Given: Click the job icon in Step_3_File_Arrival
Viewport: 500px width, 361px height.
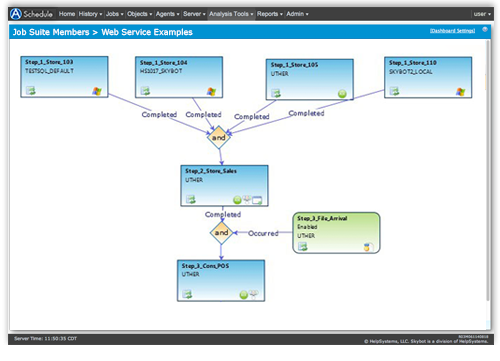Looking at the screenshot, I should 303,246.
